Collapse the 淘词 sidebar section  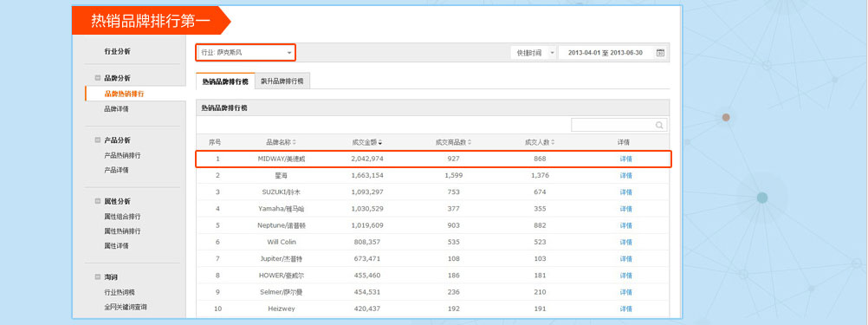(97, 276)
